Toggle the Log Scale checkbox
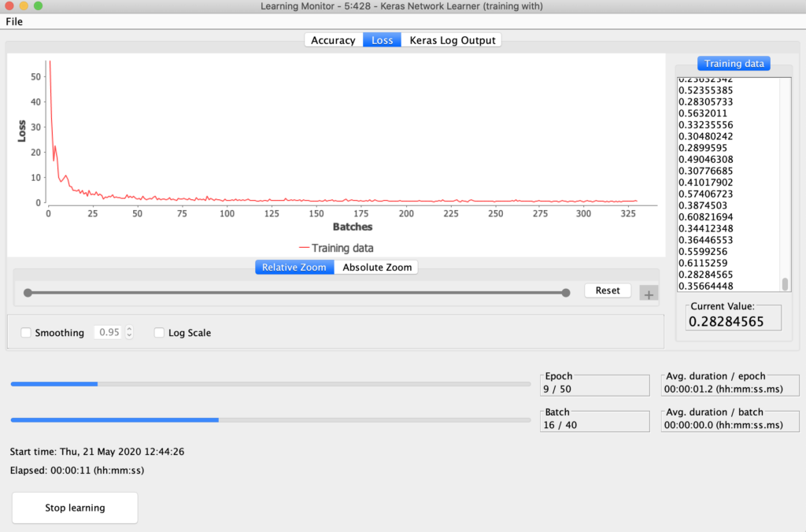 point(160,333)
